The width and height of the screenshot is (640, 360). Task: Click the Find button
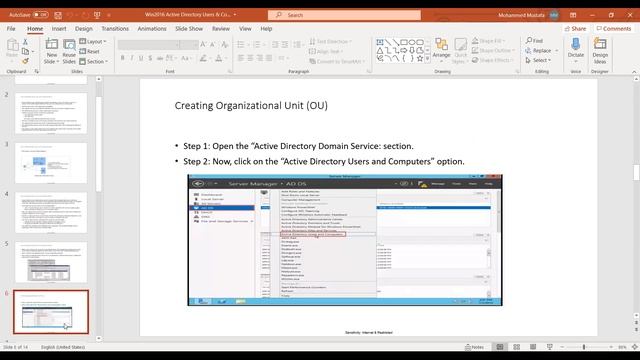tap(534, 40)
